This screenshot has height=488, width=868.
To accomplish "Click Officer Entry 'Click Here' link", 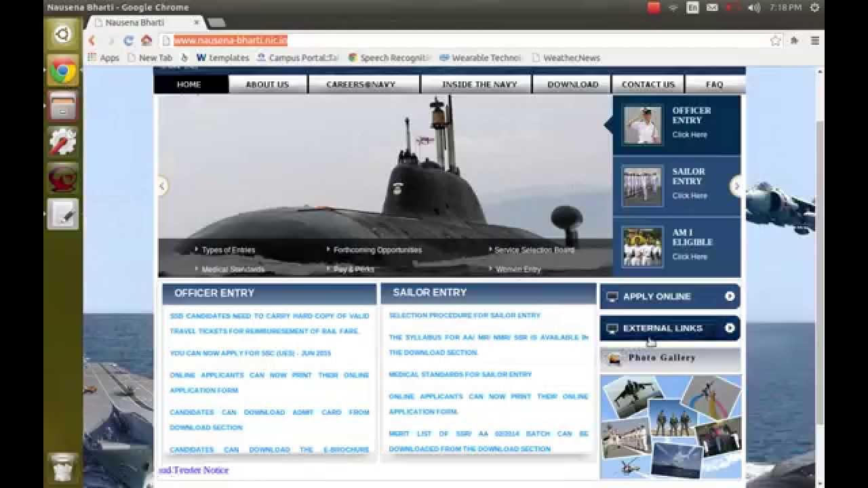I will (690, 135).
